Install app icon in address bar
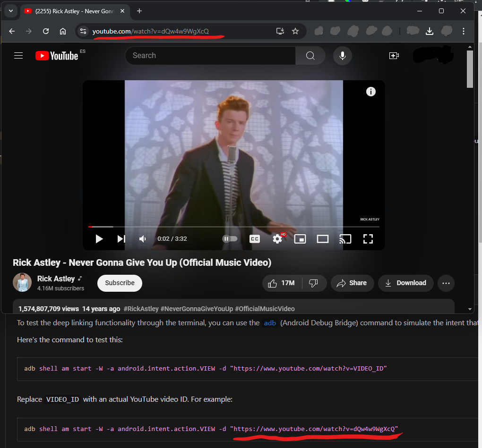Image resolution: width=482 pixels, height=448 pixels. click(280, 31)
